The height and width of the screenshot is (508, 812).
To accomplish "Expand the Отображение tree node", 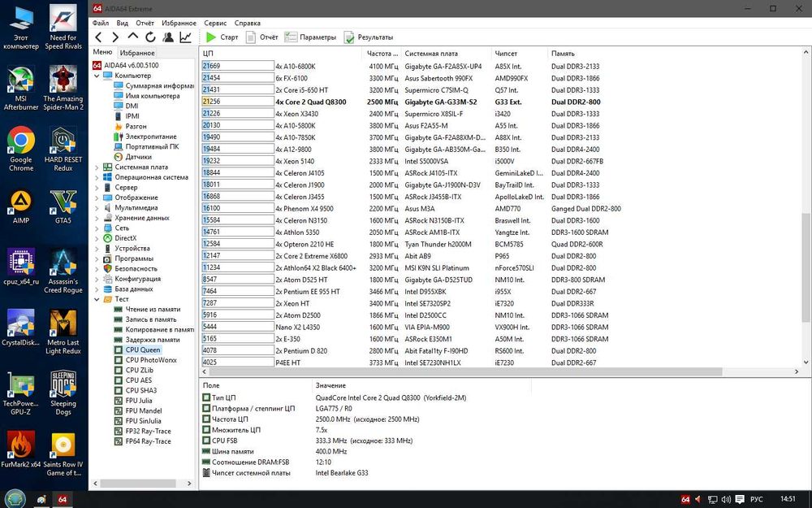I will [97, 198].
